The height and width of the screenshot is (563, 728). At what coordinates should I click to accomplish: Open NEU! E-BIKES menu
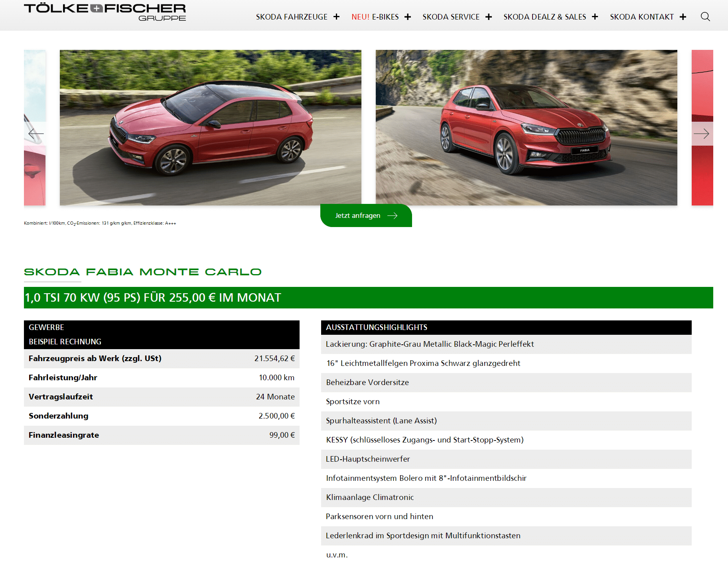(x=375, y=17)
